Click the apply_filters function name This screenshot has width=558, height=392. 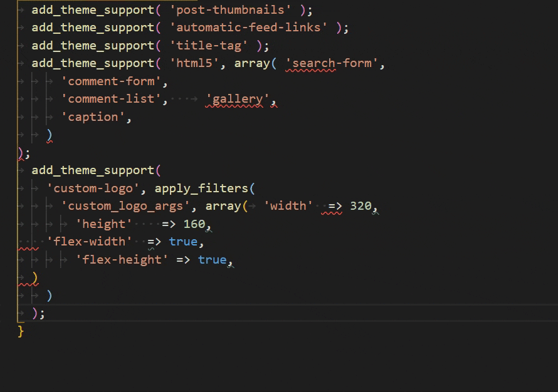tap(201, 188)
